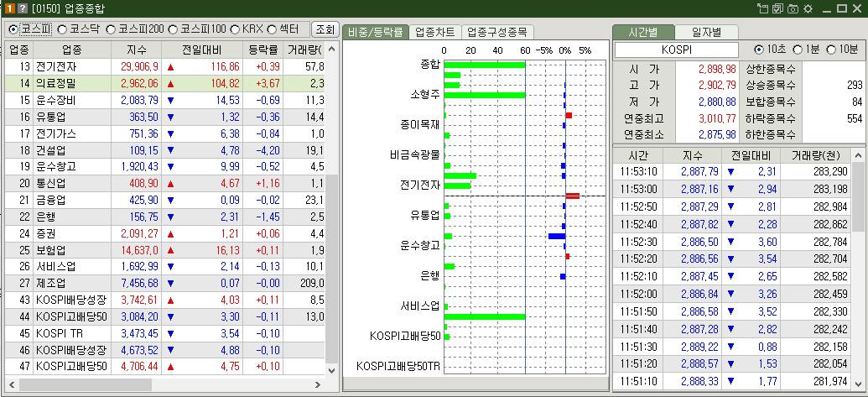868x397 pixels.
Task: Select row 47 KOSPI고배당50
Action: point(165,366)
